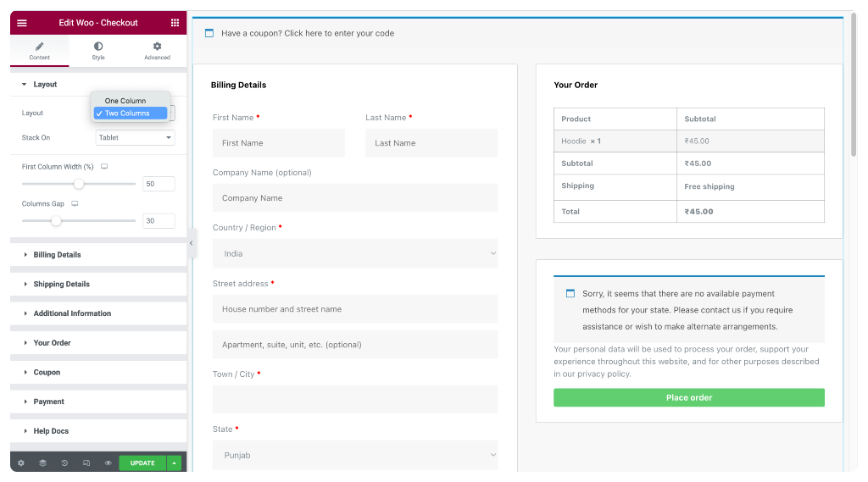Open page settings gear in footer
This screenshot has width=868, height=482.
coord(21,463)
